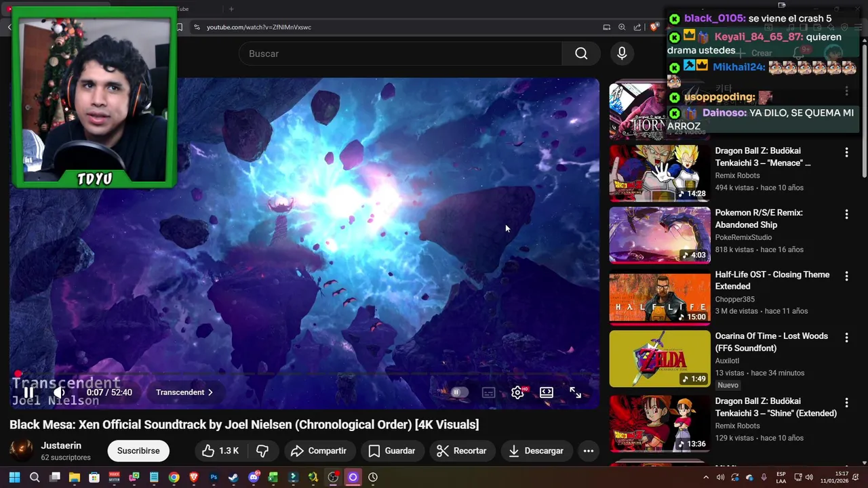The height and width of the screenshot is (488, 868).
Task: Click the Descargar download button
Action: [535, 451]
